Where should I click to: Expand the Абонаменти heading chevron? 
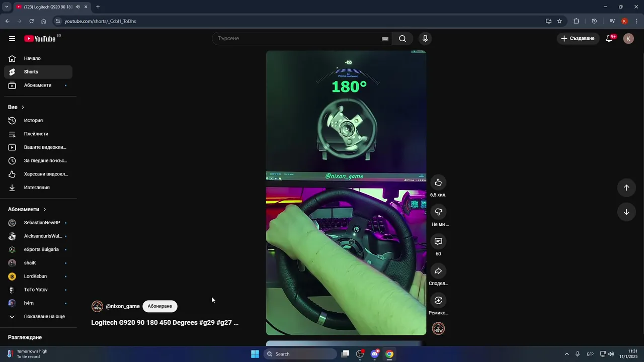click(x=44, y=209)
